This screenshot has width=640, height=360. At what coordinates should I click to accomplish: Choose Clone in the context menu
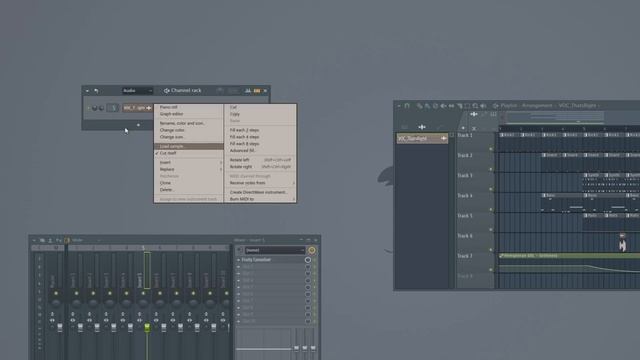[x=189, y=183]
